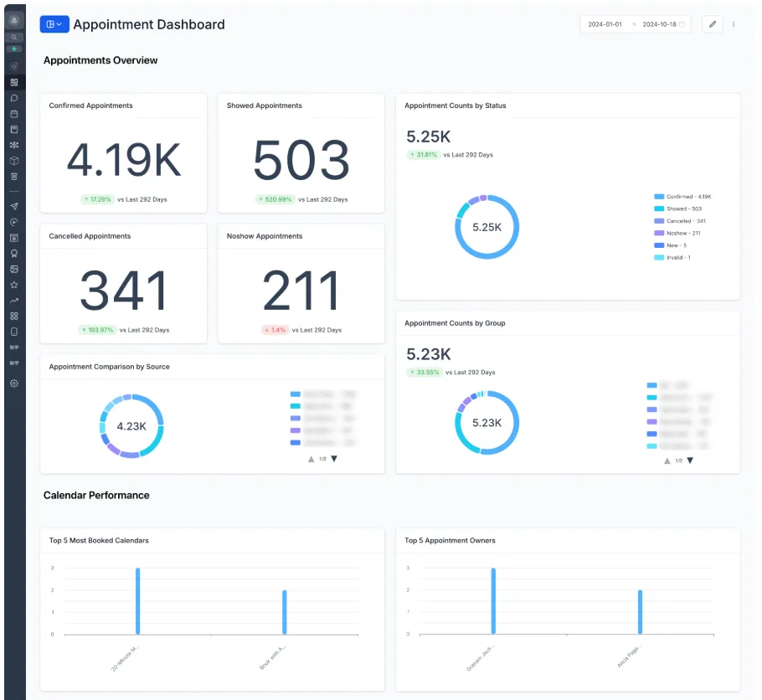Toggle the Cancelled legend entry in status chart
The width and height of the screenshot is (762, 700).
click(679, 221)
